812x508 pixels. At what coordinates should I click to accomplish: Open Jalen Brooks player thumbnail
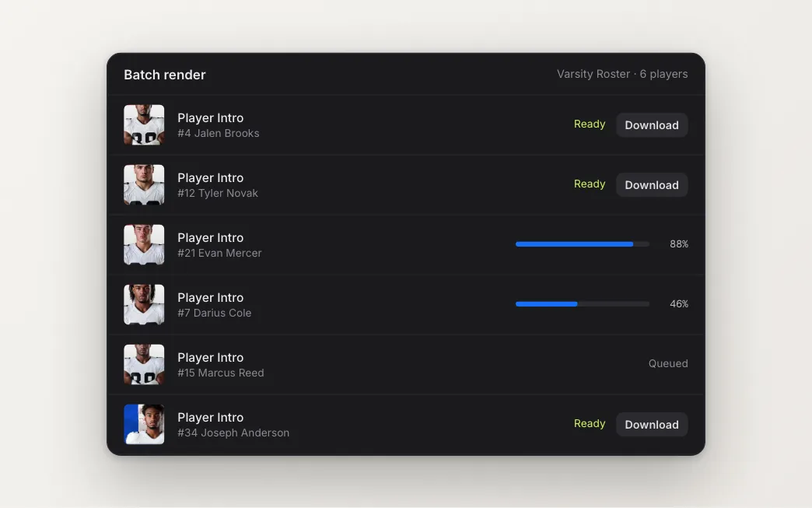[144, 124]
